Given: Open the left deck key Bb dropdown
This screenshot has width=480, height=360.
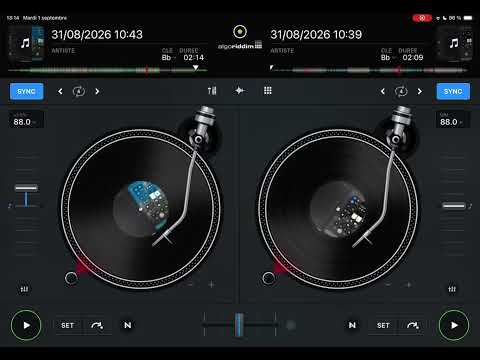Looking at the screenshot, I should click(x=168, y=58).
